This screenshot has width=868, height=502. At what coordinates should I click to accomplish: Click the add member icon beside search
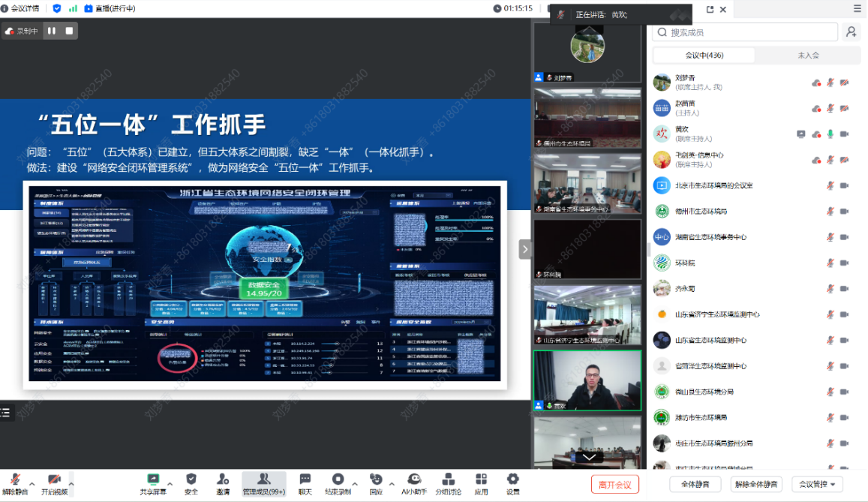851,32
